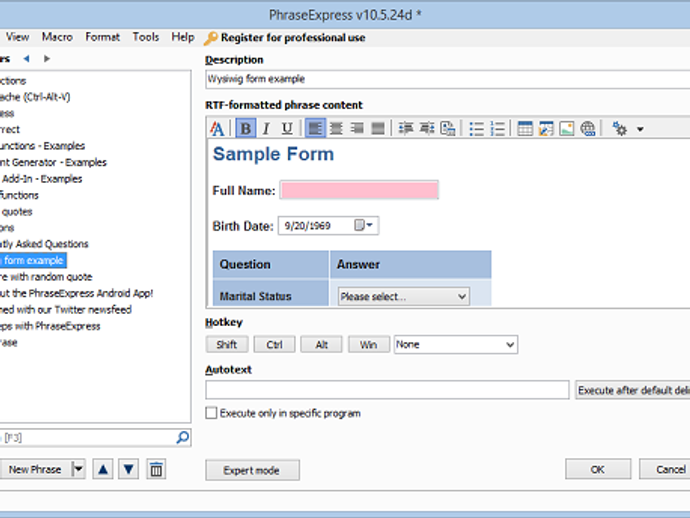Open the font formatting dialog icon
This screenshot has height=518, width=690.
tap(217, 129)
